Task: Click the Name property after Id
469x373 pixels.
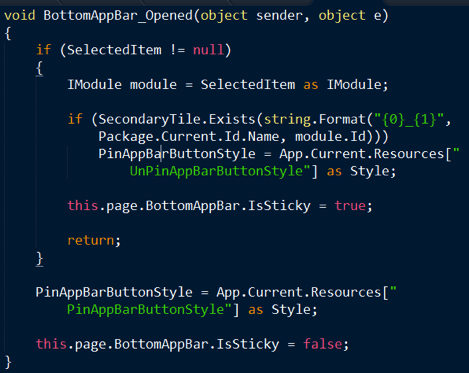Action: click(263, 137)
